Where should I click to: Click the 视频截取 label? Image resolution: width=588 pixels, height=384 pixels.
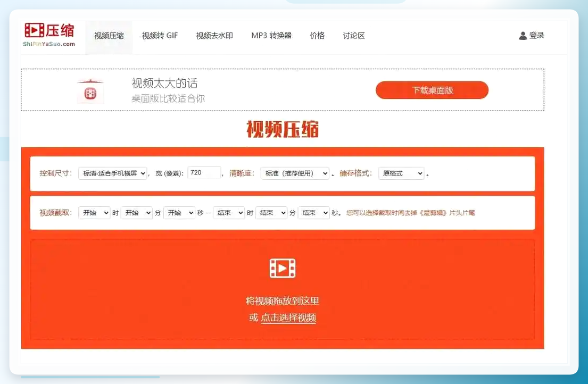pos(55,213)
